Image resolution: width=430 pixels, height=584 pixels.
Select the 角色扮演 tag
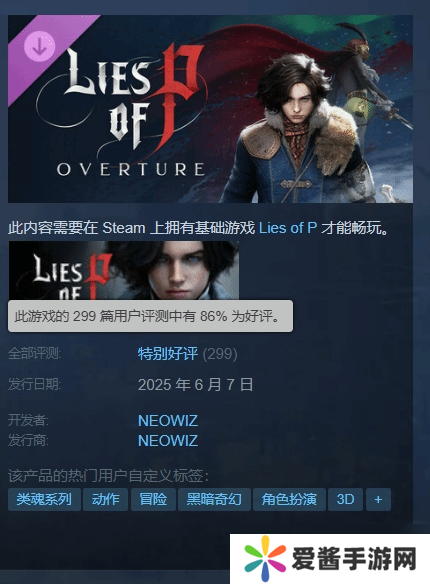coord(289,499)
